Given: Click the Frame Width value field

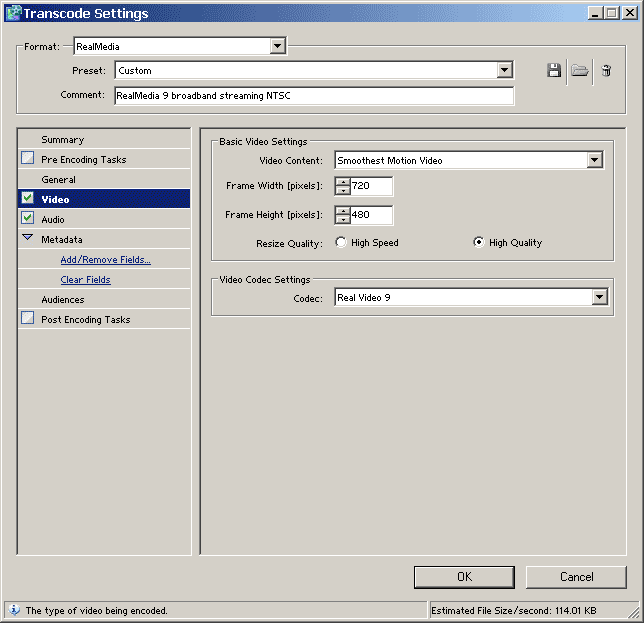Looking at the screenshot, I should point(371,186).
